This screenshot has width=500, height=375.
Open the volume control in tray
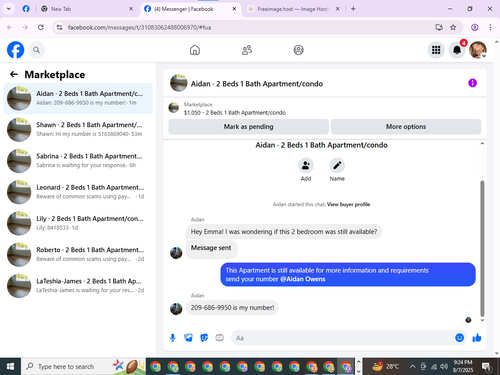444,367
